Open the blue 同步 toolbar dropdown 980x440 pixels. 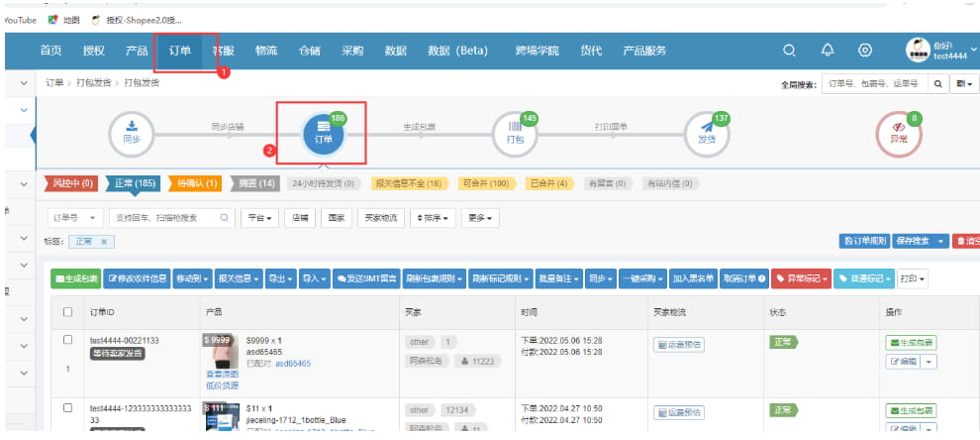(x=601, y=279)
